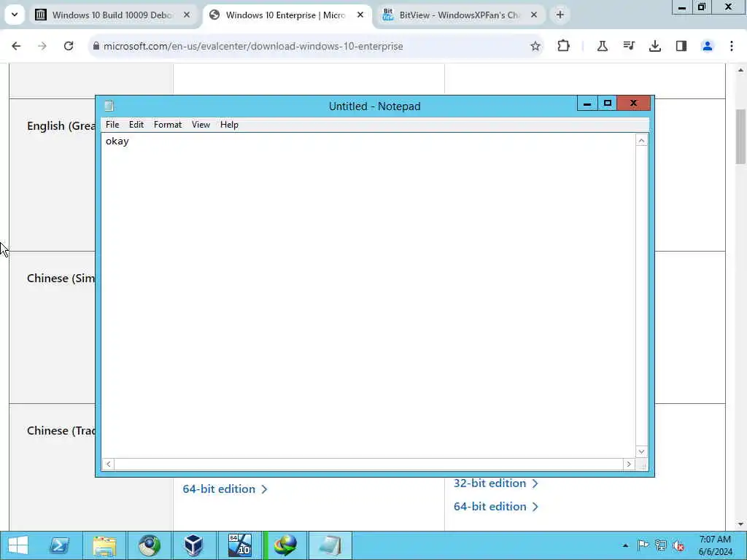Click Notepad horizontal scrollbar left arrow
The height and width of the screenshot is (560, 747).
tap(108, 464)
